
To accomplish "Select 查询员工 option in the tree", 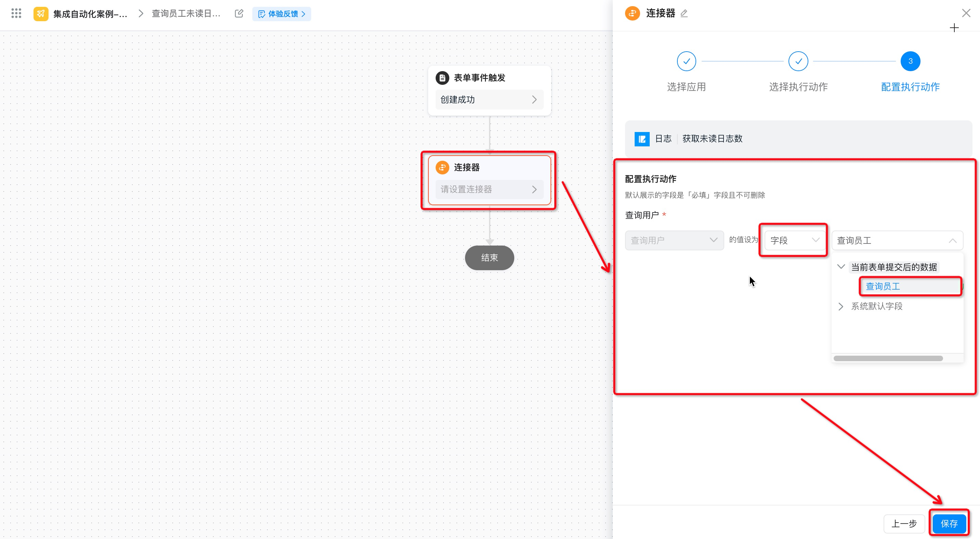I will tap(883, 286).
